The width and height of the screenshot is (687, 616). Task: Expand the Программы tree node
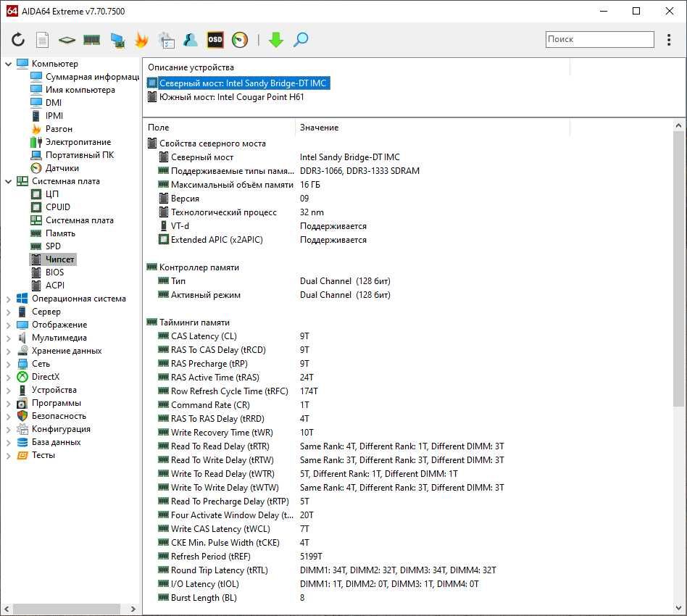point(8,404)
